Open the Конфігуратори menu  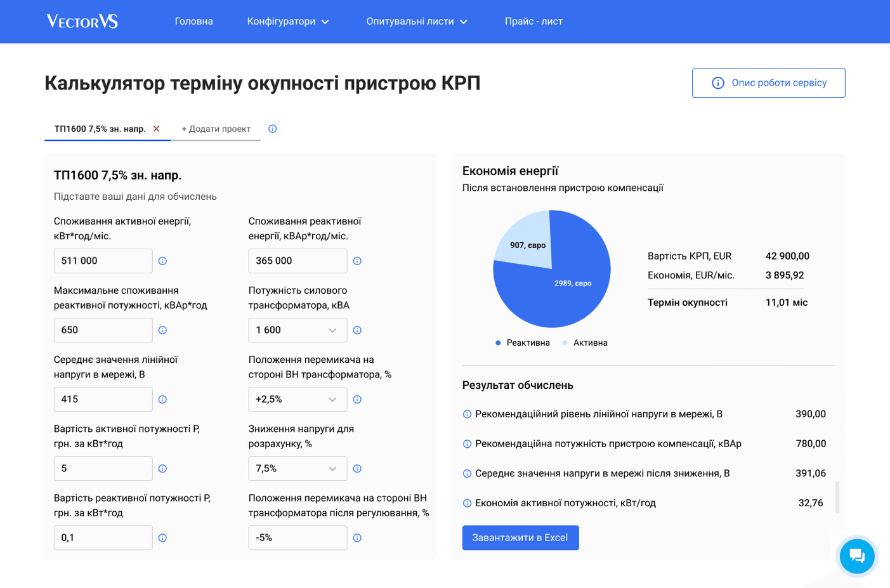click(287, 21)
